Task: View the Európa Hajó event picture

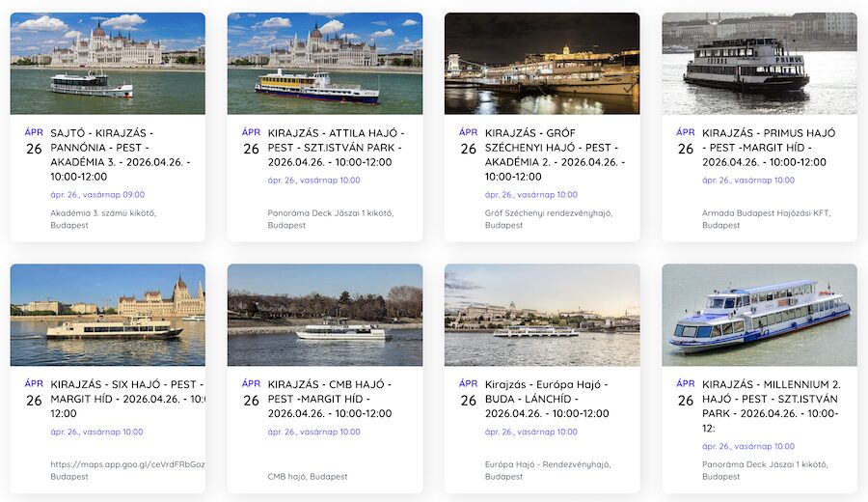Action: point(541,315)
